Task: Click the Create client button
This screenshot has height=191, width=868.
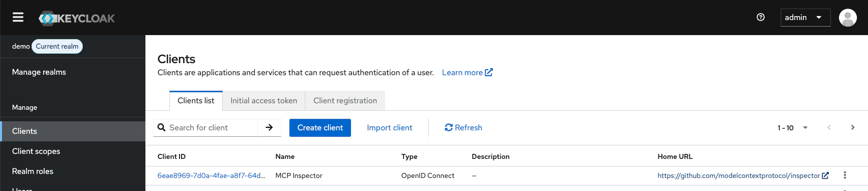Action: 320,128
